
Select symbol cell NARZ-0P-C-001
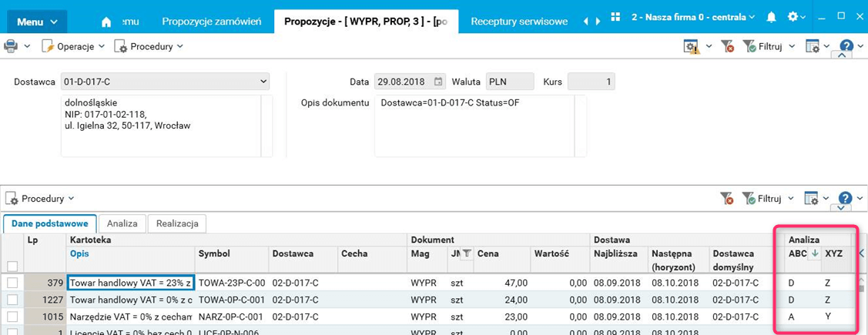point(231,317)
